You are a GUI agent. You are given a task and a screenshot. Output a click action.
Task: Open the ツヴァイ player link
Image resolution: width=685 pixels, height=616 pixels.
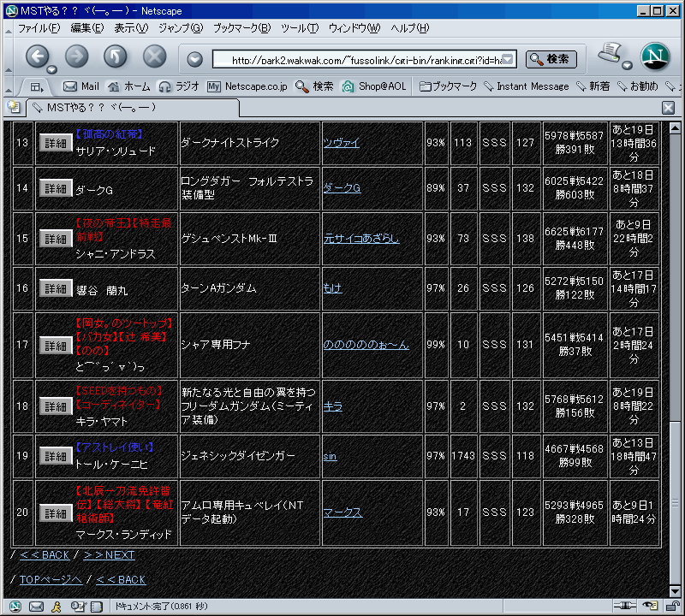coord(341,143)
